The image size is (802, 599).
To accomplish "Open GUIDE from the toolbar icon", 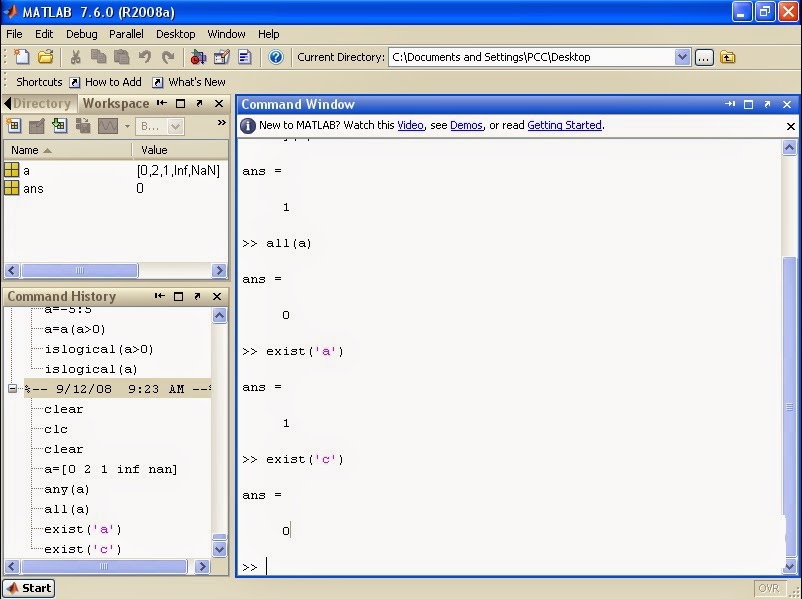I will click(x=221, y=57).
